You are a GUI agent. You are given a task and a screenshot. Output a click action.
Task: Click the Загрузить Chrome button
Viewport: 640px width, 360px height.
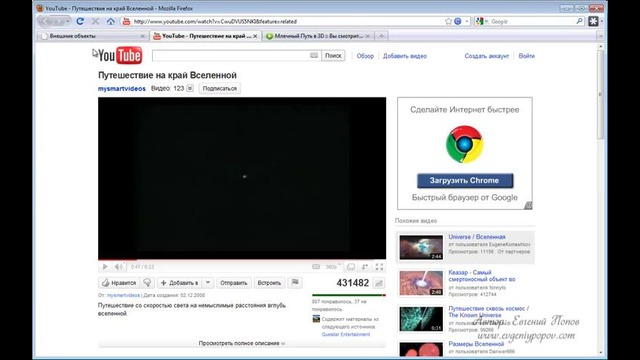(x=465, y=180)
